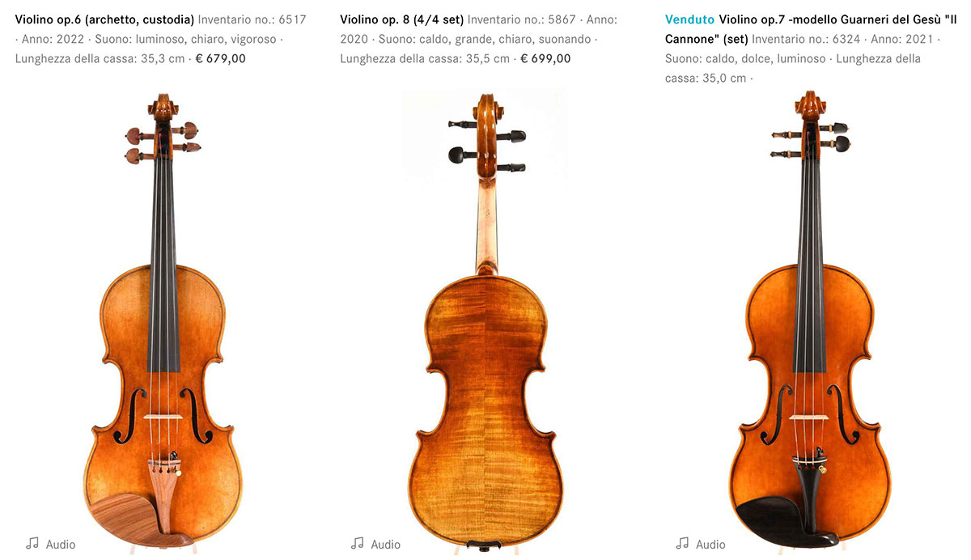The width and height of the screenshot is (971, 560).
Task: Select the back-view photo of the op. 8 violin
Action: tap(485, 321)
